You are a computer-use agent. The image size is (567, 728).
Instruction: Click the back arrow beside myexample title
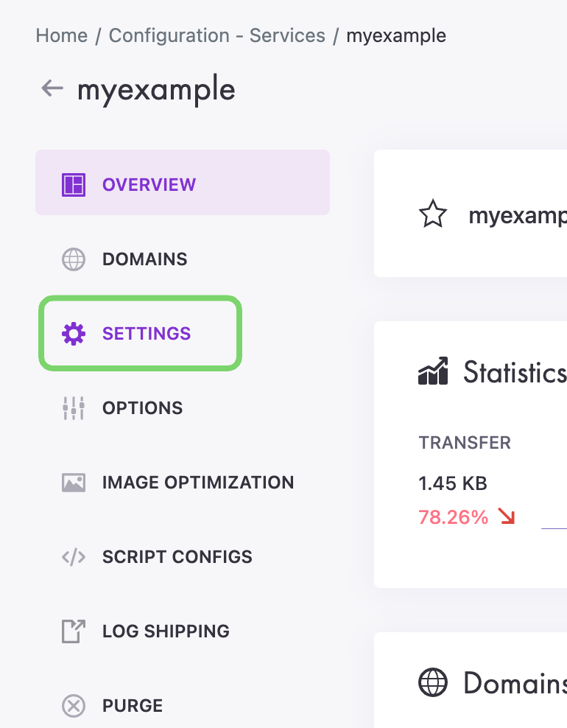tap(52, 89)
